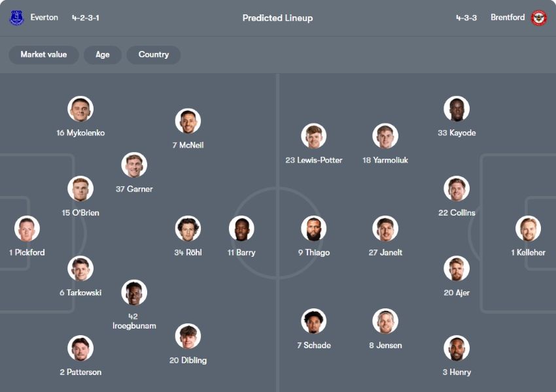Image resolution: width=556 pixels, height=392 pixels.
Task: Open Kayode's player avatar
Action: 457,109
